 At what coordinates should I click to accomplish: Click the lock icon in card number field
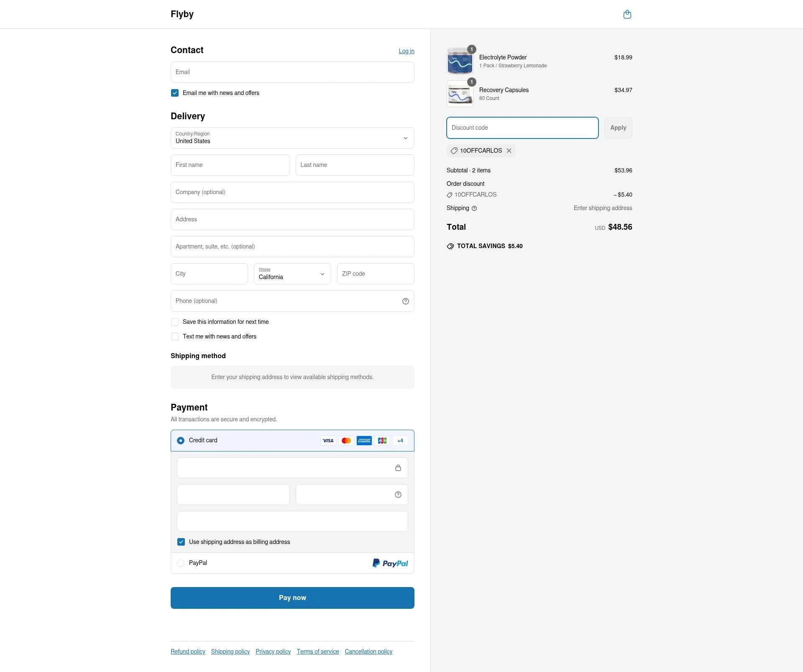click(398, 467)
